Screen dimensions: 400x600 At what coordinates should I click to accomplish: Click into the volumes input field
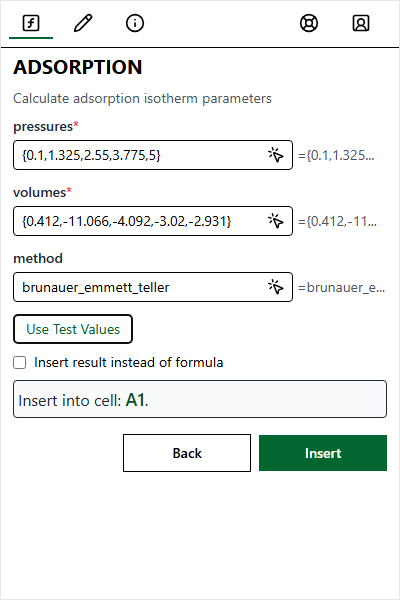click(x=153, y=221)
